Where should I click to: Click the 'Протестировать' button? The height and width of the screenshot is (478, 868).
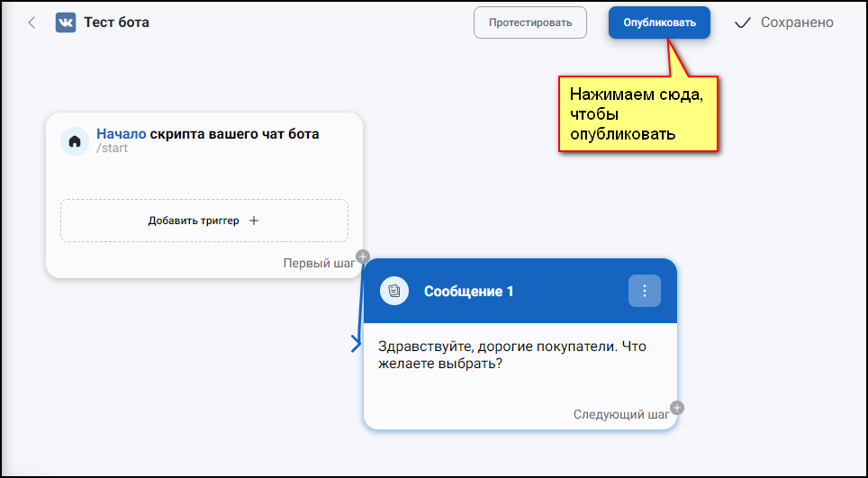(529, 23)
